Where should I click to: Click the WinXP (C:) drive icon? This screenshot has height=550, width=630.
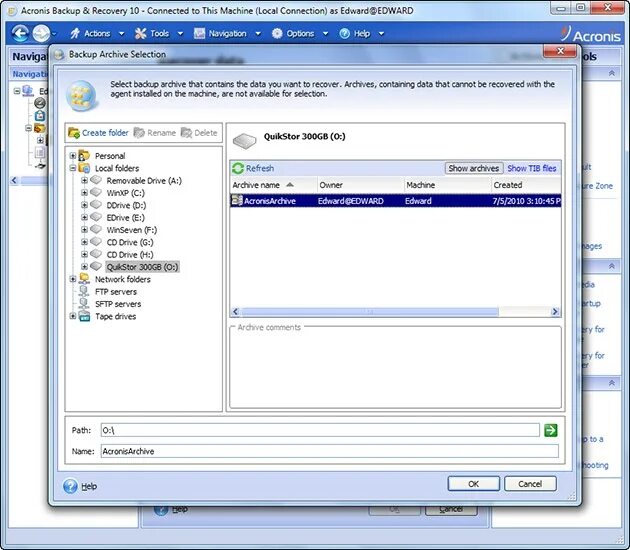[96, 192]
